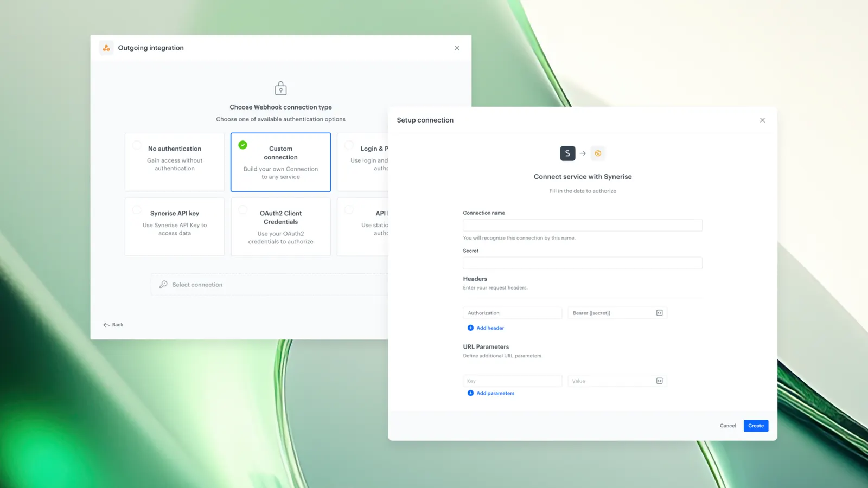Click the orange webhook icon beside Outgoing integration
Viewport: 868px width, 488px height.
pos(106,48)
